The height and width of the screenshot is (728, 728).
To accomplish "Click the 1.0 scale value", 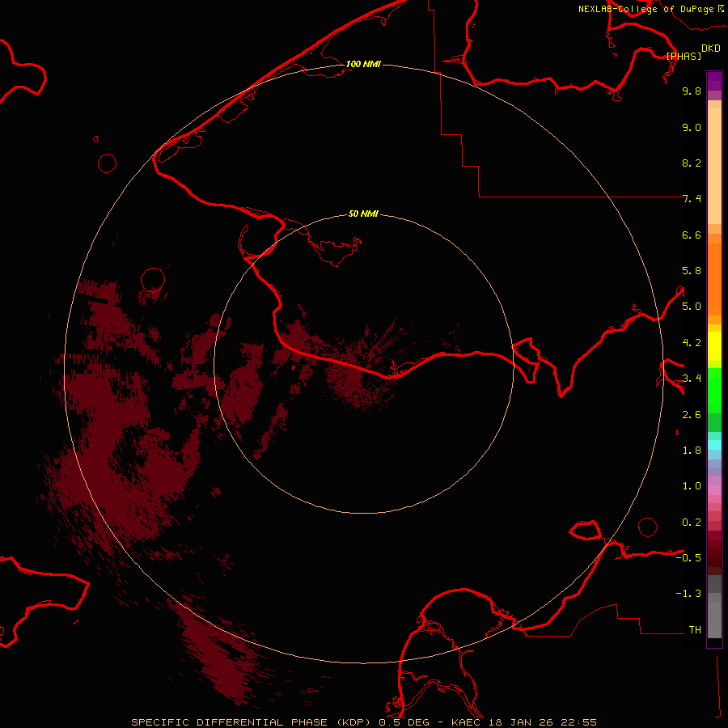I will [x=692, y=486].
